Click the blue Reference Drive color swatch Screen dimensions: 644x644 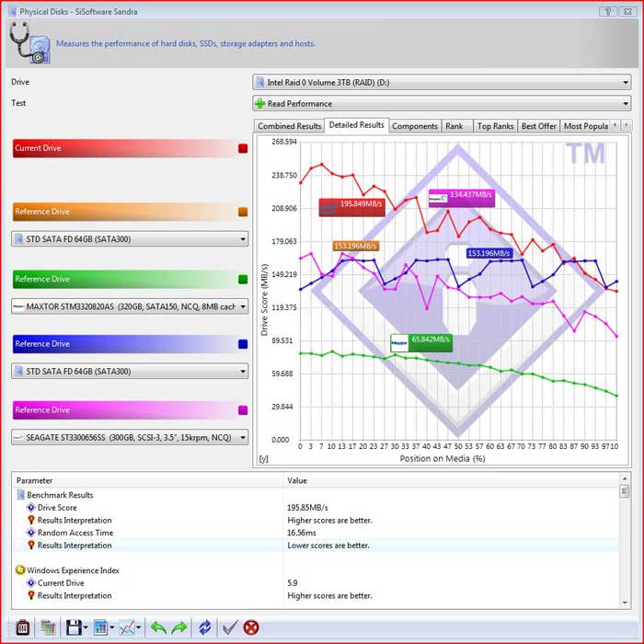[243, 344]
